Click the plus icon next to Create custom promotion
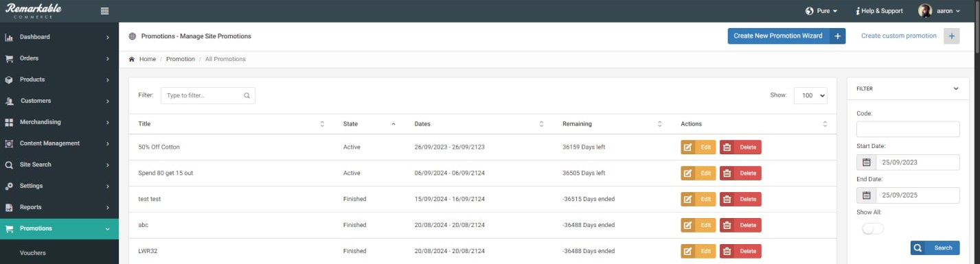Viewport: 980px width, 264px height. pos(951,36)
